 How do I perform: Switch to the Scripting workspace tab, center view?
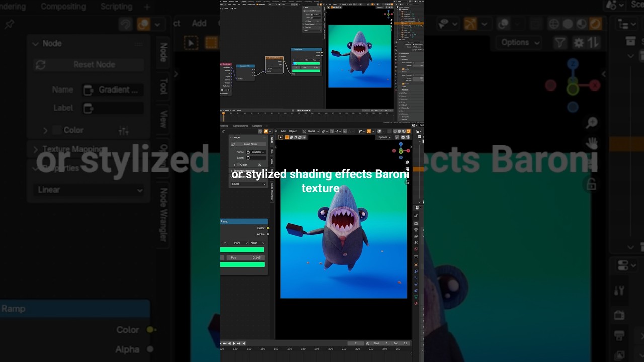(x=257, y=126)
